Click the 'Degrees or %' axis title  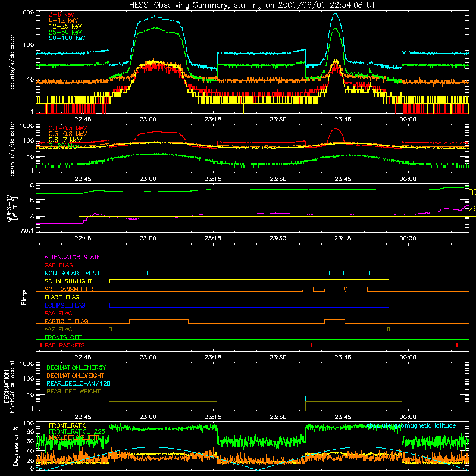(15, 446)
